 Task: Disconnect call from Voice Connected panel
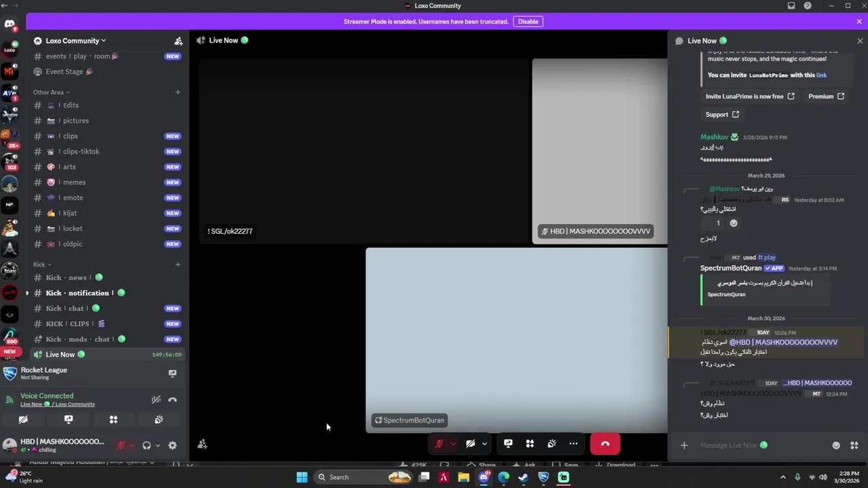point(172,400)
